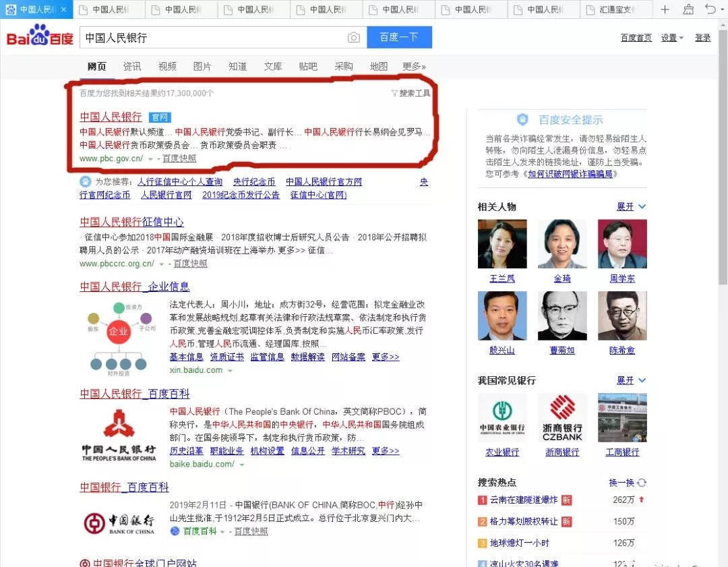Open hot topic 云南在建隧道爆炸

[524, 500]
